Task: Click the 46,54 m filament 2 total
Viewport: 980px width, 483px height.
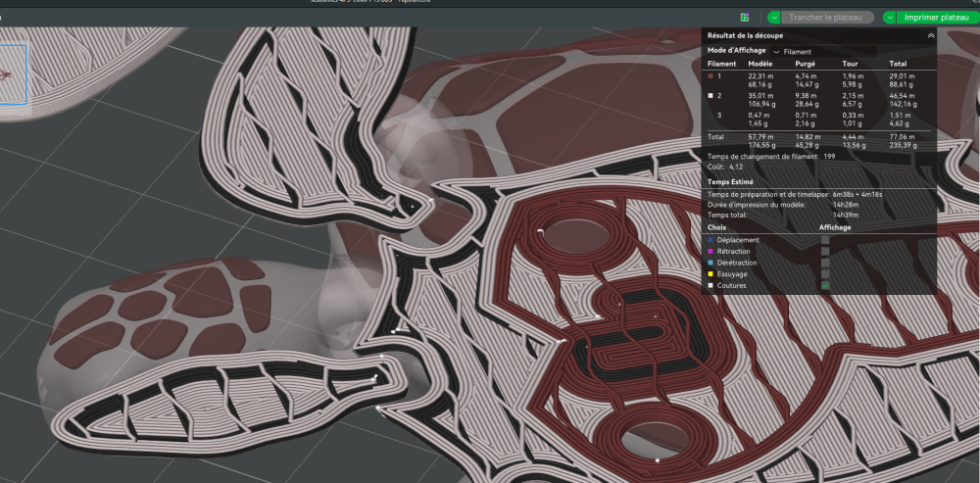Action: tap(902, 96)
